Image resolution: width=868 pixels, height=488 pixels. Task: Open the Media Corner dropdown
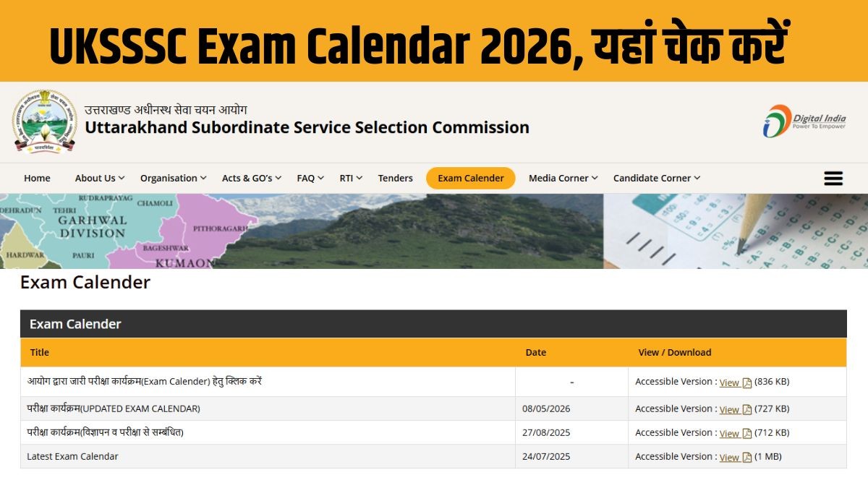(x=563, y=178)
